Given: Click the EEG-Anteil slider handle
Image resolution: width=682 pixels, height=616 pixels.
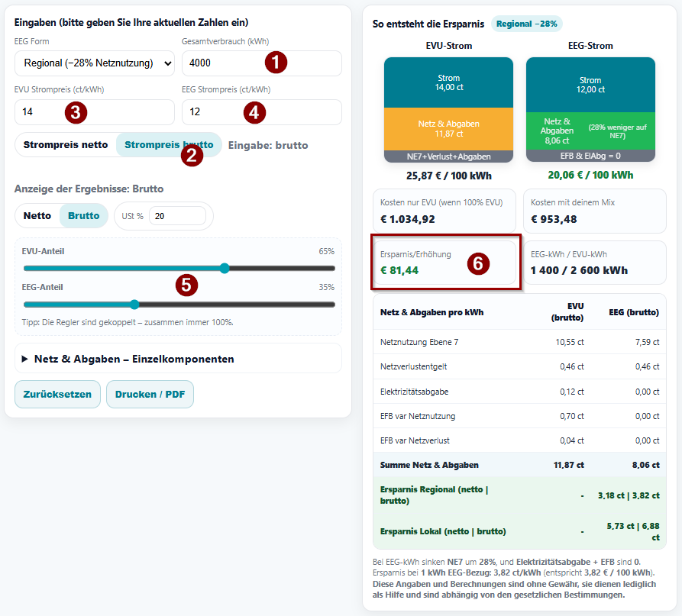Looking at the screenshot, I should click(134, 305).
